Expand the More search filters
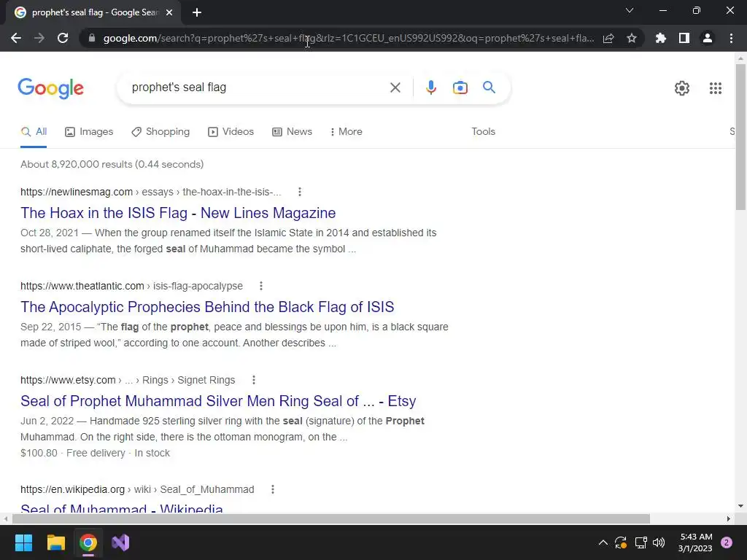Image resolution: width=747 pixels, height=560 pixels. tap(347, 131)
